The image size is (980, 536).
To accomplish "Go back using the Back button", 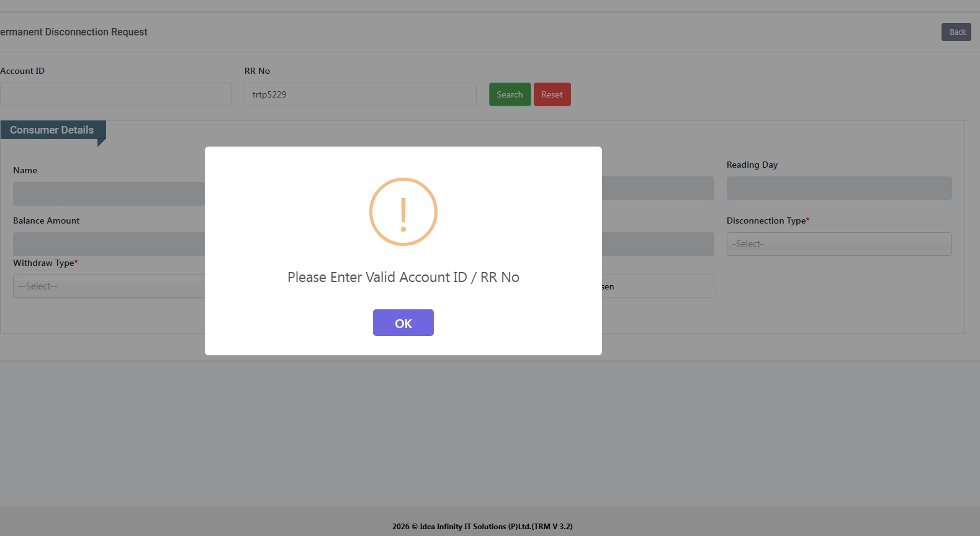I will point(956,32).
